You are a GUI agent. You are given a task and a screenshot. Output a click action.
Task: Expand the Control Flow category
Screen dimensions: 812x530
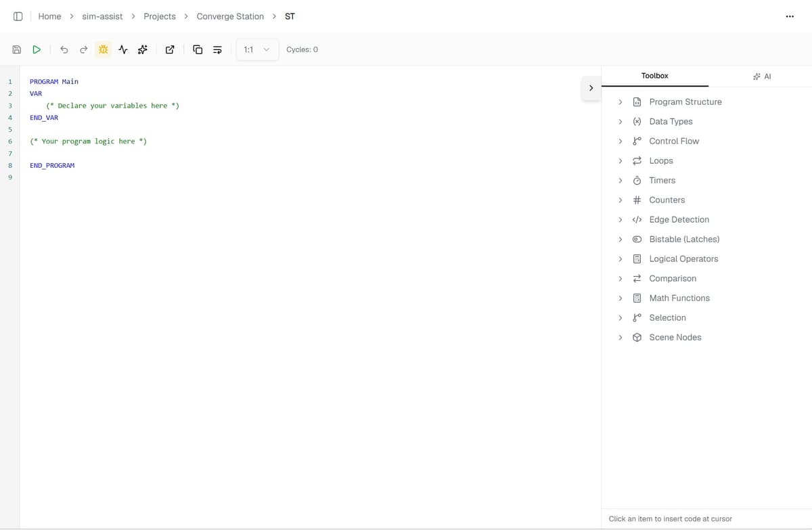coord(673,141)
